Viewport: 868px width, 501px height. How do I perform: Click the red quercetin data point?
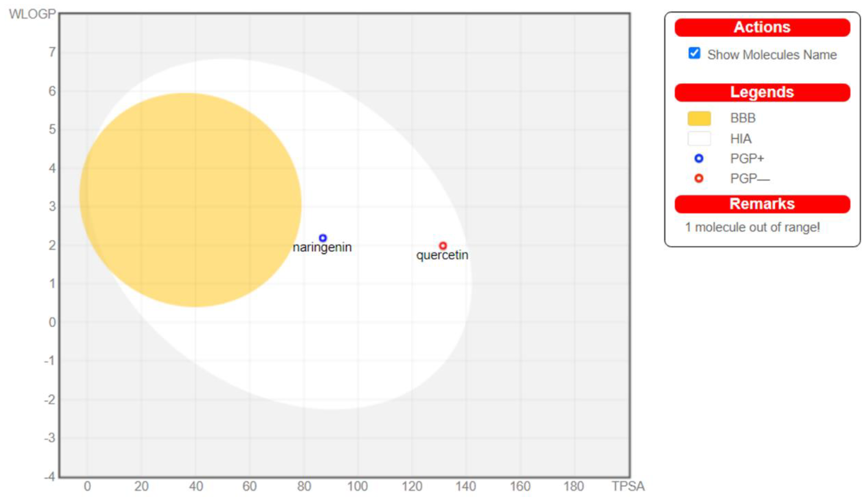pyautogui.click(x=443, y=246)
